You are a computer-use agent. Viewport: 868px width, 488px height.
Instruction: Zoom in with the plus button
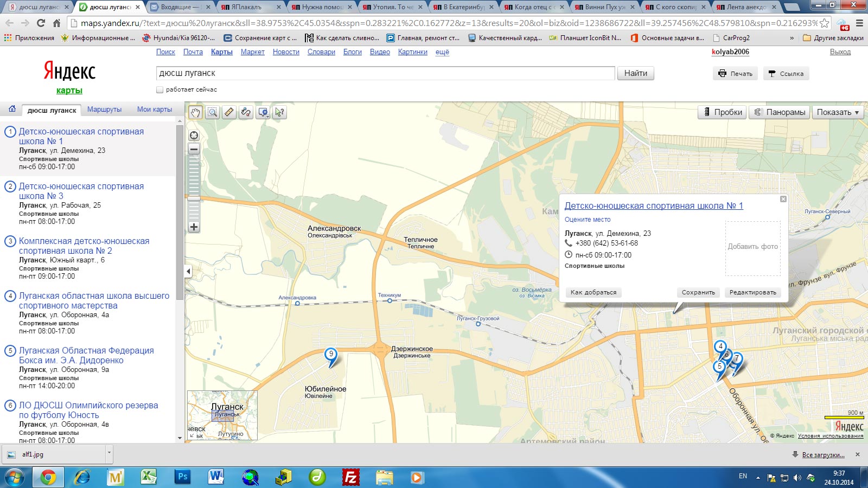194,227
